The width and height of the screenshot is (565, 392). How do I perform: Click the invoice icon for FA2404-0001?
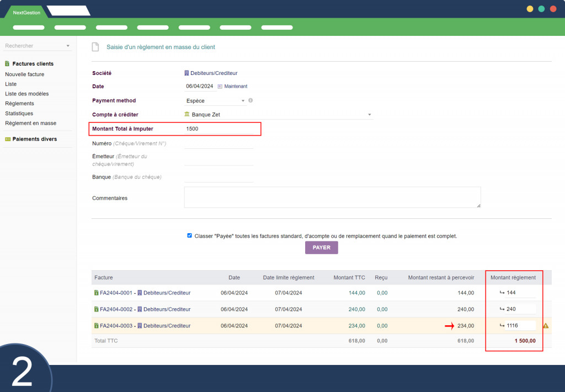97,293
